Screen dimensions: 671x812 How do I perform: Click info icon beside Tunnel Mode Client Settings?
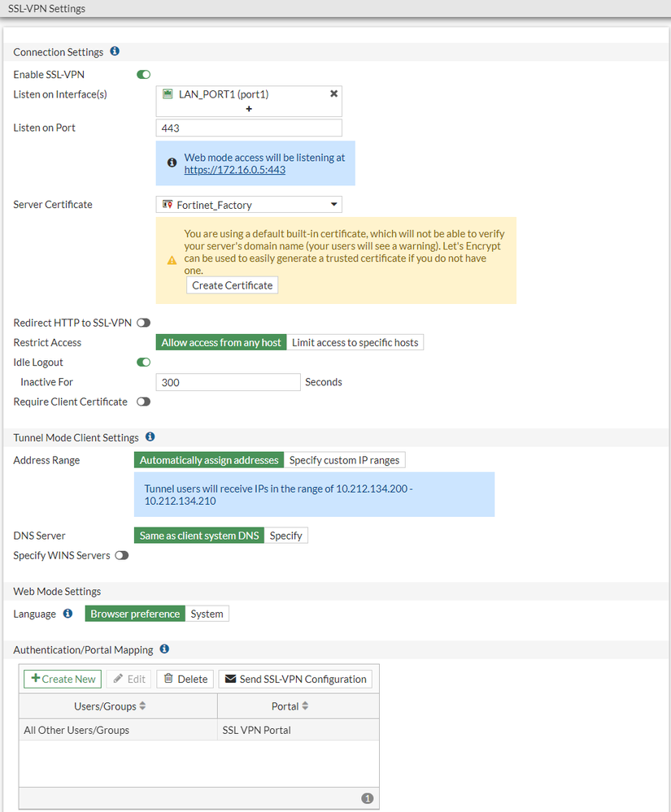(x=150, y=437)
